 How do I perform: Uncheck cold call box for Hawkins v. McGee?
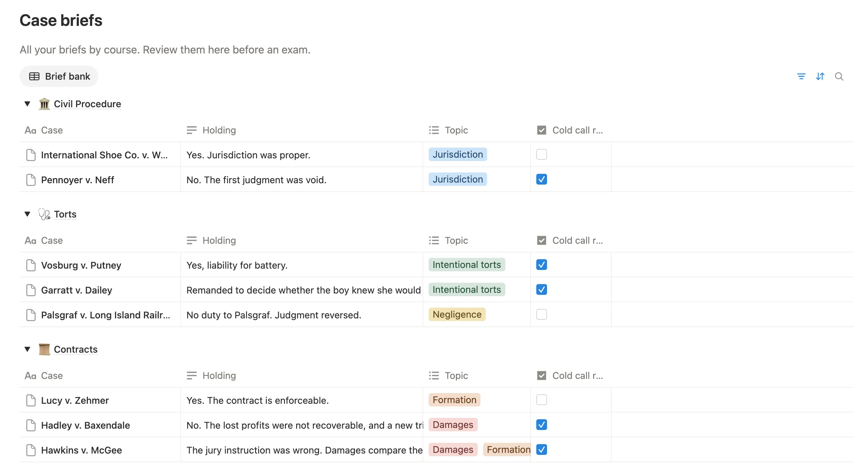pyautogui.click(x=541, y=450)
